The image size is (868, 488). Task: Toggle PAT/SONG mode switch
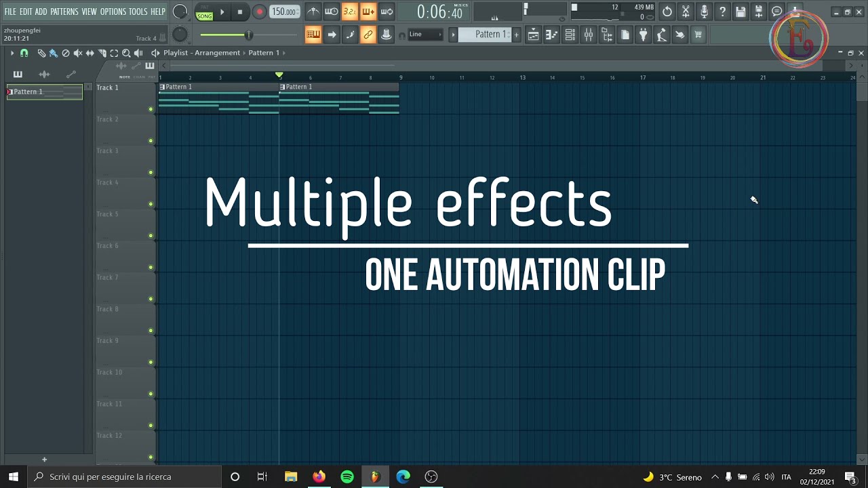tap(204, 12)
